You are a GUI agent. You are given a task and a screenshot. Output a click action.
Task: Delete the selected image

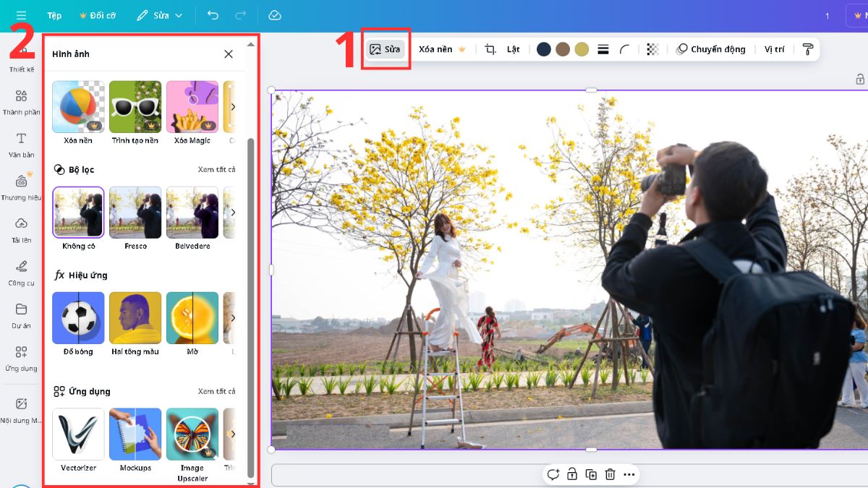coord(610,474)
